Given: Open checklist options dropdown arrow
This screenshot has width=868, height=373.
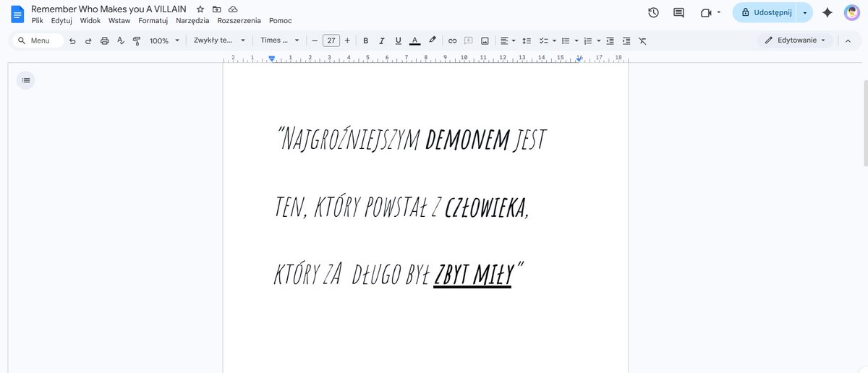Looking at the screenshot, I should (554, 40).
